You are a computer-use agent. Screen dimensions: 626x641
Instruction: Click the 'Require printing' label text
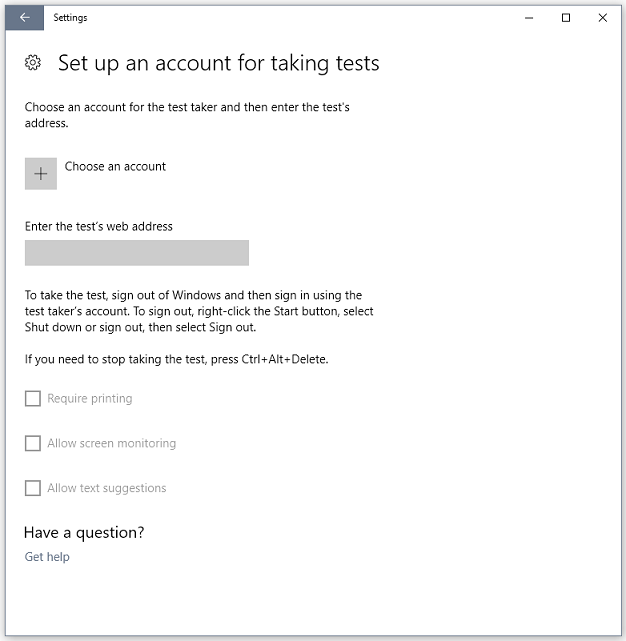point(90,399)
